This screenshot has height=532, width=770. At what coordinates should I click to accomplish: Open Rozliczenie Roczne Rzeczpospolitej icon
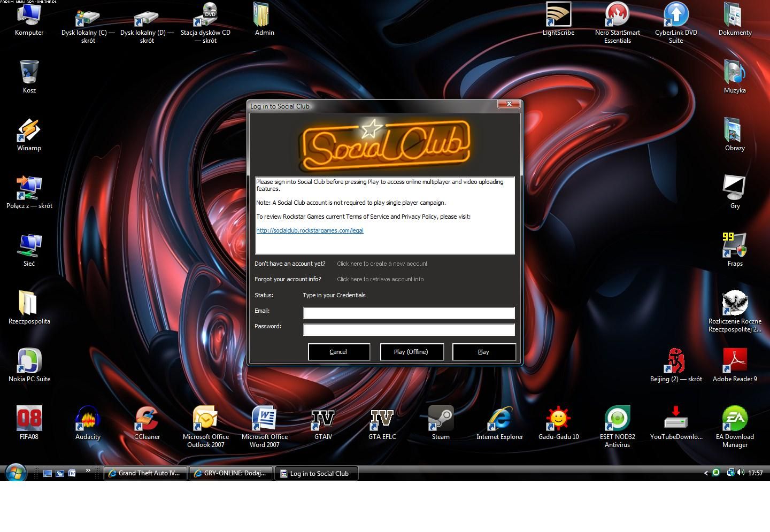coord(735,311)
